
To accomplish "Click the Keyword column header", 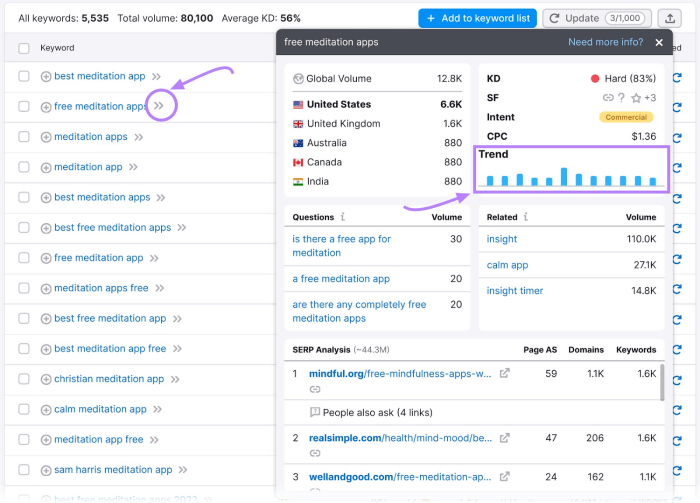I will tap(57, 48).
